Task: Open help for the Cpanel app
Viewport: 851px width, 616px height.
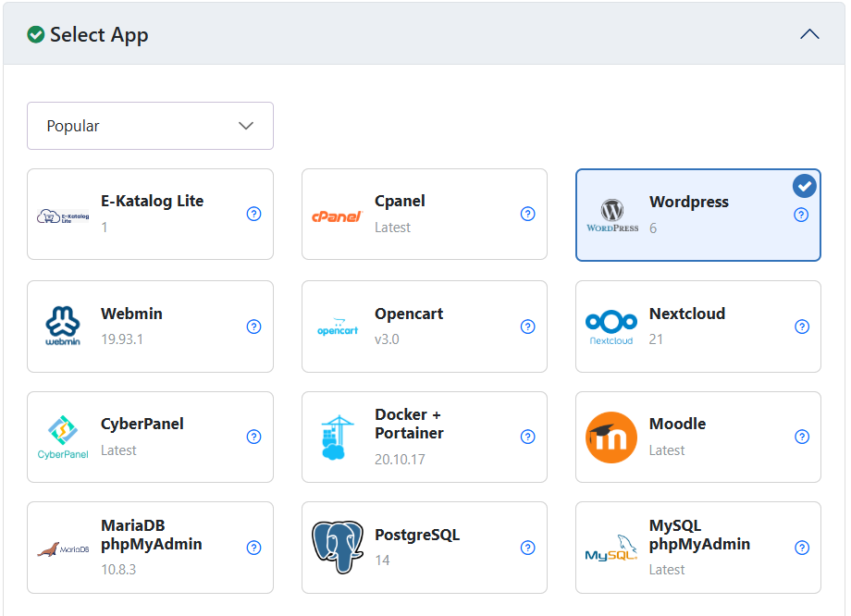Action: tap(527, 214)
